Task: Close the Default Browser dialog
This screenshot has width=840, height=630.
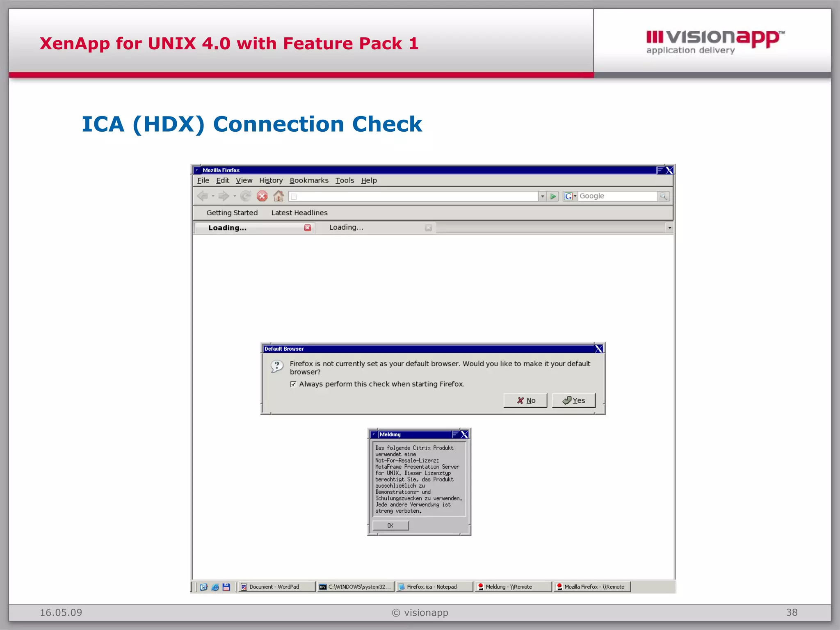Action: point(599,349)
